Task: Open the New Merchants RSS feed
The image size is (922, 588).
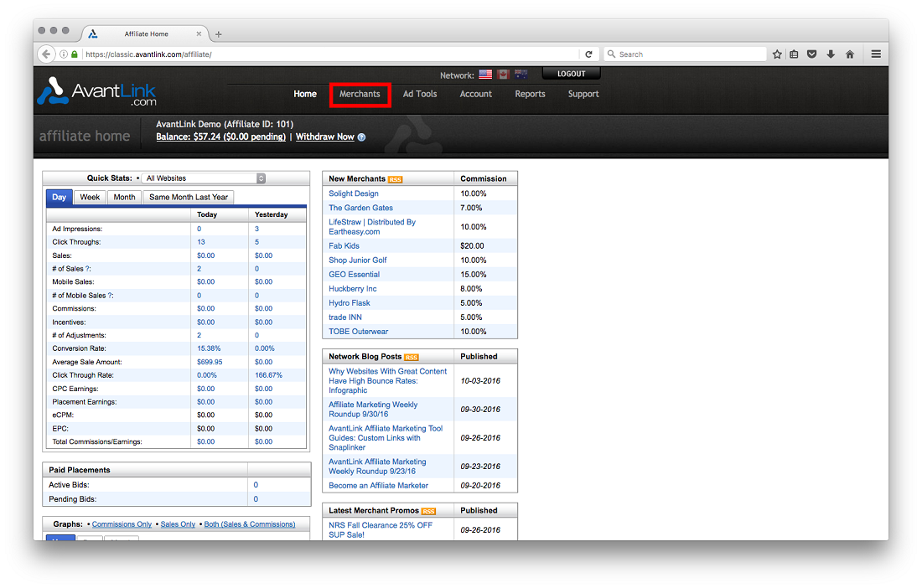Action: click(x=395, y=179)
